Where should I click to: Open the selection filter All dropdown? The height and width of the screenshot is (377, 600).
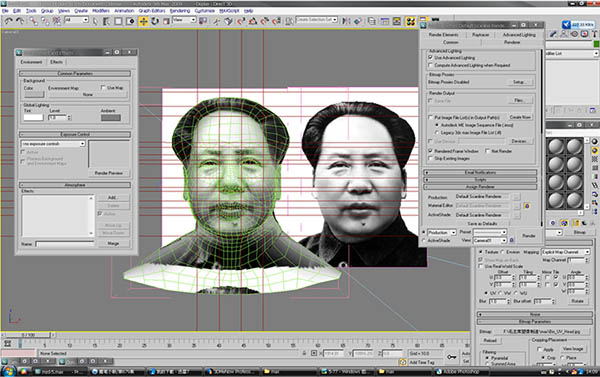[x=77, y=20]
